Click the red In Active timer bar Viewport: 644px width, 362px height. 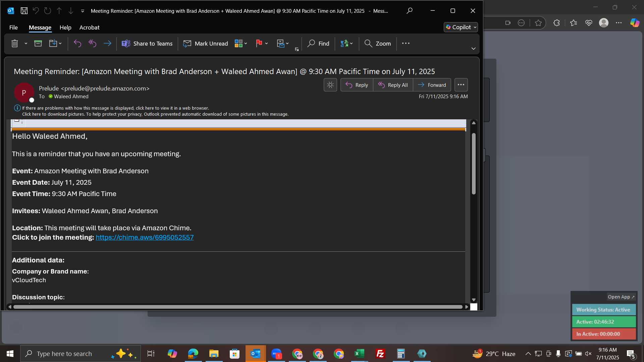coord(604,334)
